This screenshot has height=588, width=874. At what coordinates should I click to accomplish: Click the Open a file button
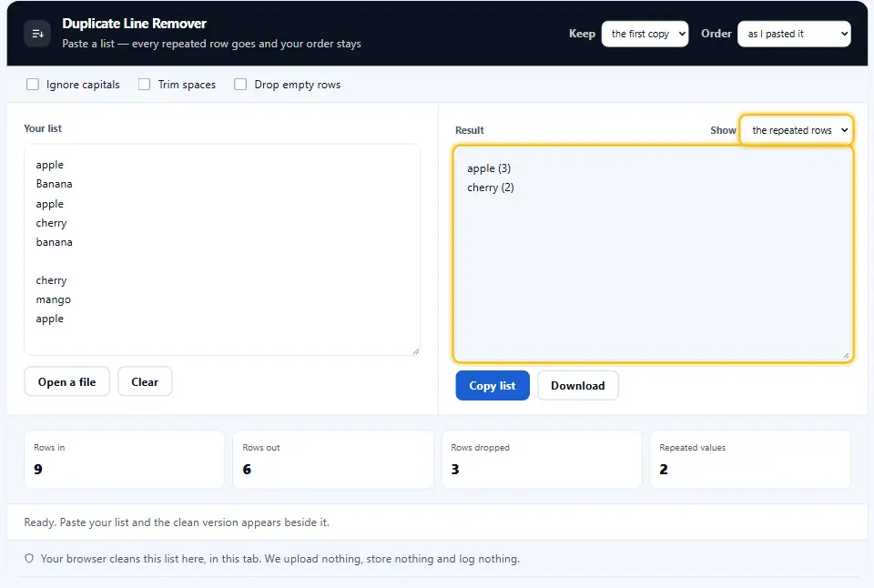click(x=66, y=381)
